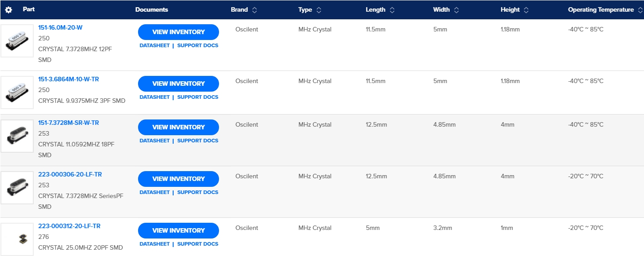The image size is (644, 256).
Task: Sort by Length column arrows
Action: [x=392, y=10]
